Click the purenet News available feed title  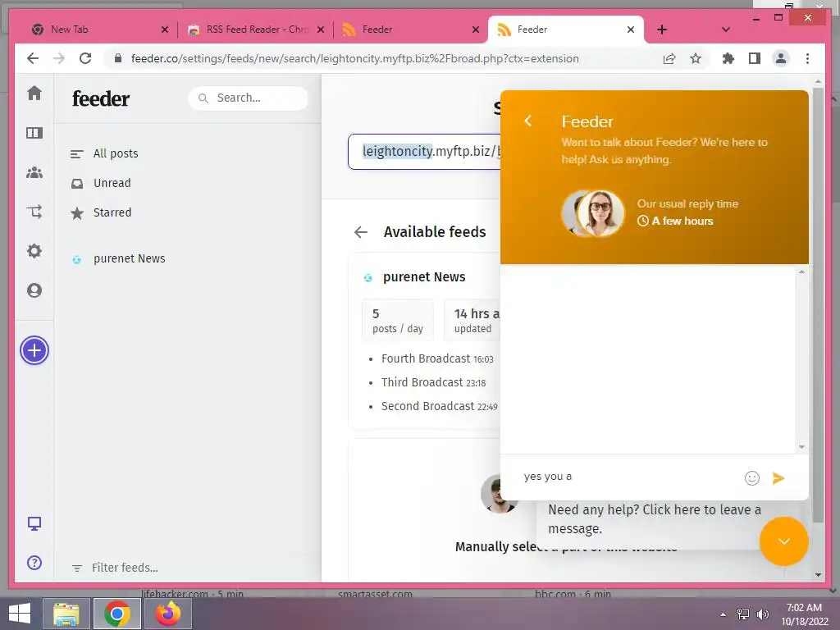tap(424, 277)
